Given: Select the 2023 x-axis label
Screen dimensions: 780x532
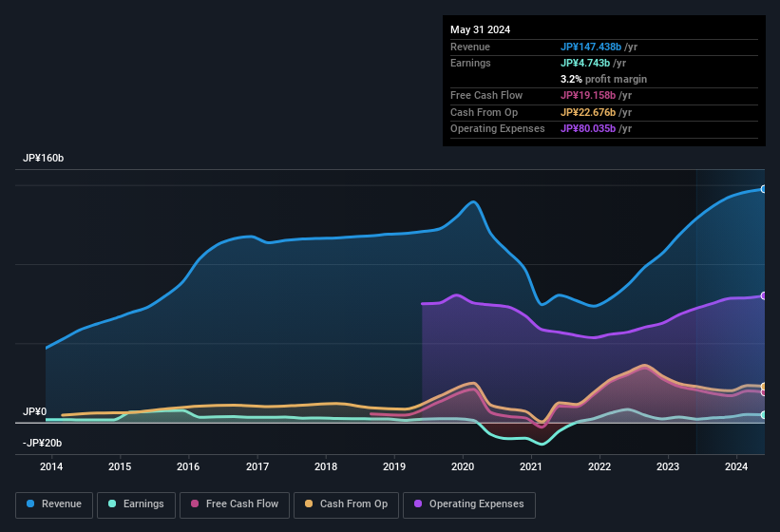Looking at the screenshot, I should (x=668, y=466).
